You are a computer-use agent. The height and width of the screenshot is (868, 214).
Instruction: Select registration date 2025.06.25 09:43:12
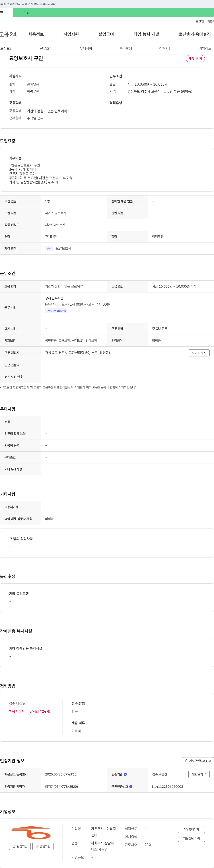tap(61, 774)
